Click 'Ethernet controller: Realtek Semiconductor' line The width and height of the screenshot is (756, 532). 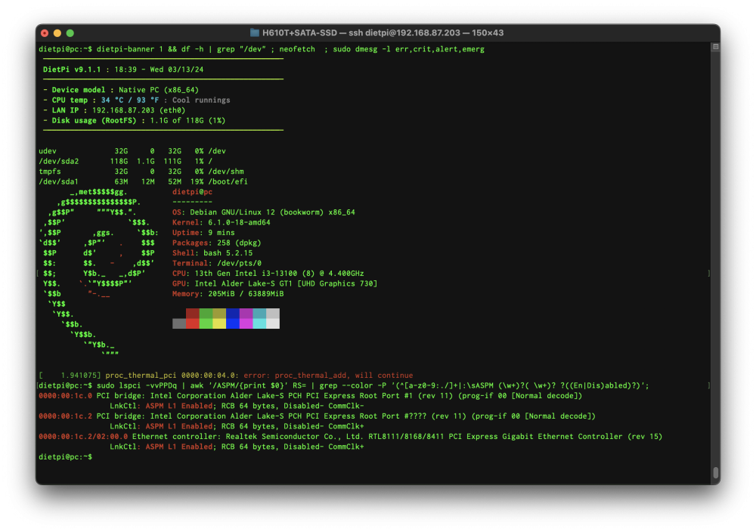coord(350,436)
